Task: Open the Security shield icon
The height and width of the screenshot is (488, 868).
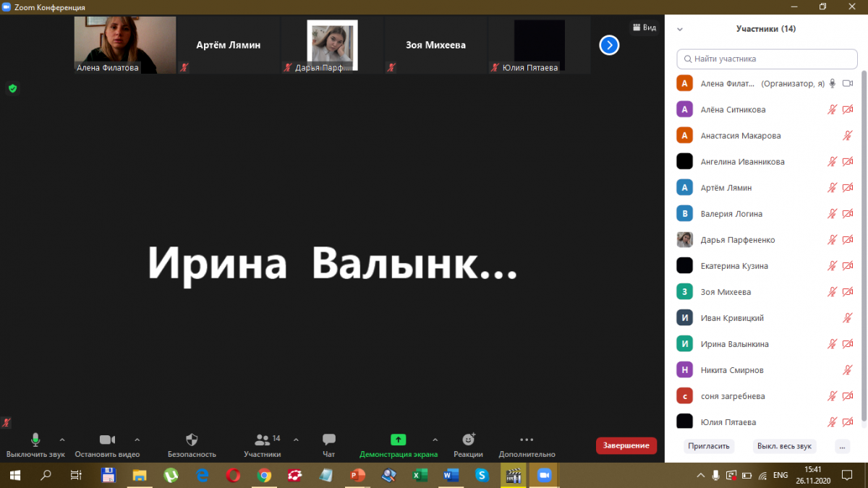Action: 192,440
